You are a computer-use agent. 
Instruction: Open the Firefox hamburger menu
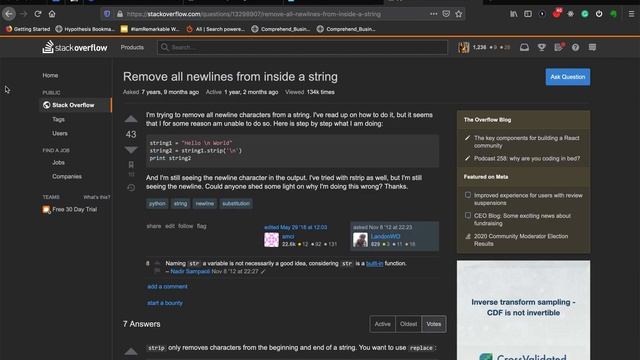[631, 14]
